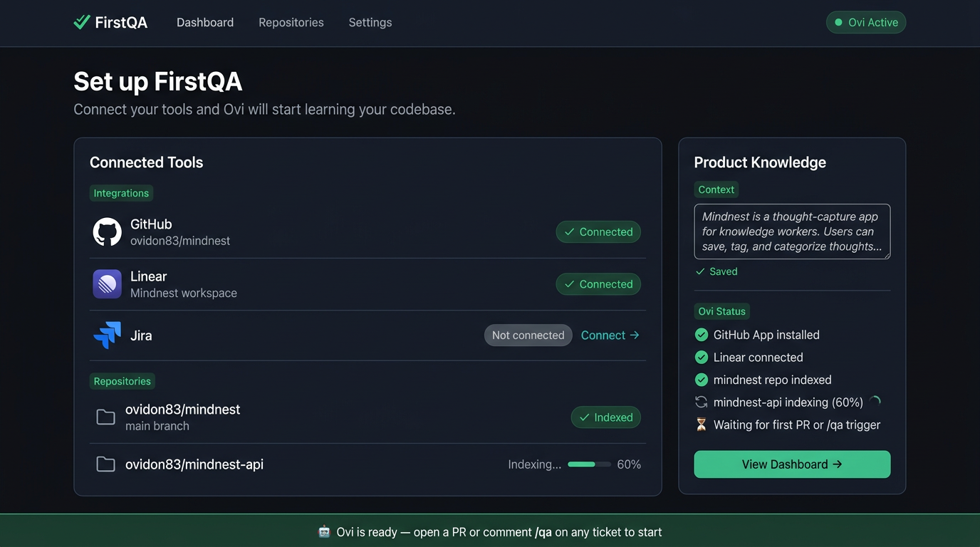Click the Linear app icon
Image resolution: width=980 pixels, height=547 pixels.
click(x=107, y=284)
